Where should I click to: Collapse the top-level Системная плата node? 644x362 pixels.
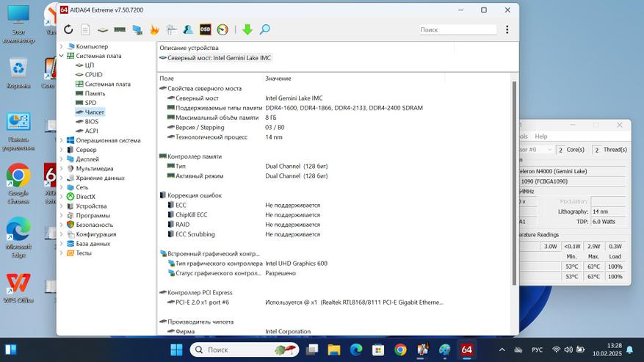pos(62,56)
